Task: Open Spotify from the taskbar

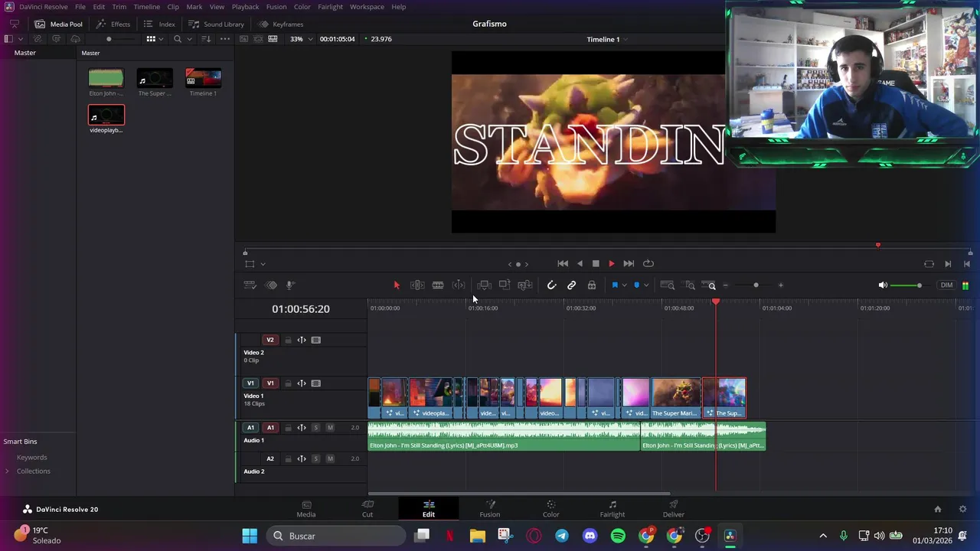Action: pyautogui.click(x=618, y=536)
